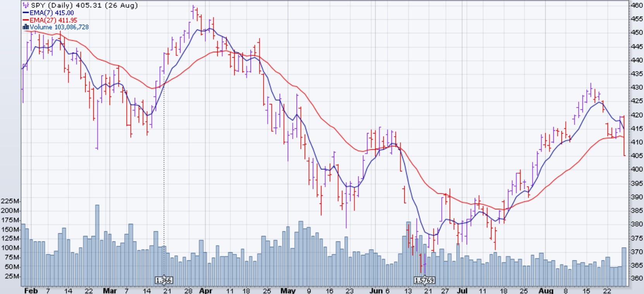644x294 pixels.
Task: Click the May label on date axis
Action: pyautogui.click(x=288, y=291)
